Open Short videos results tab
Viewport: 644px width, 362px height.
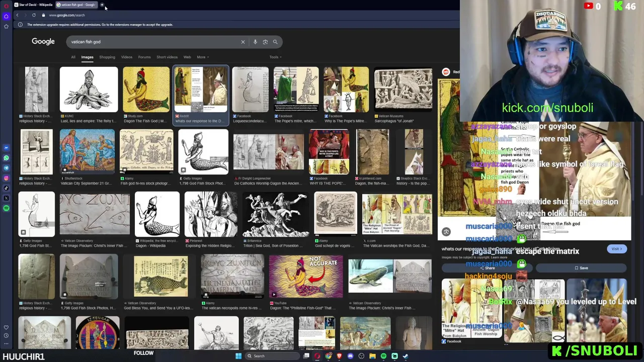pyautogui.click(x=167, y=57)
